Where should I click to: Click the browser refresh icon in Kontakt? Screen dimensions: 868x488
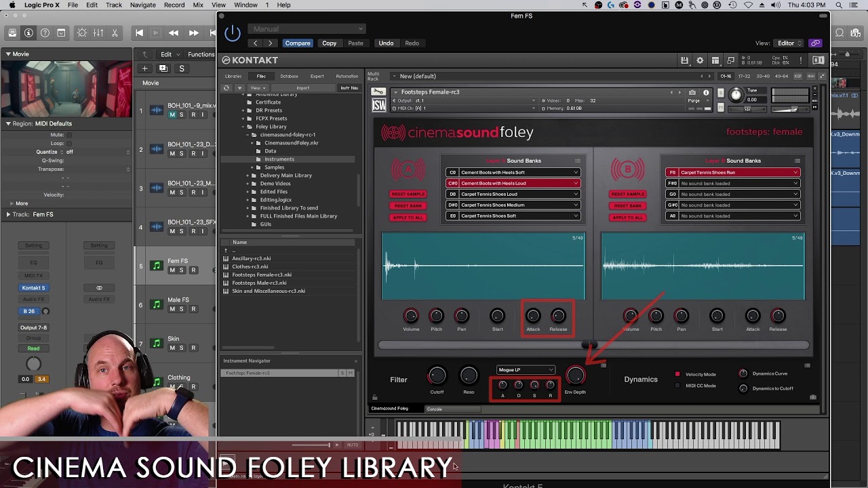226,87
